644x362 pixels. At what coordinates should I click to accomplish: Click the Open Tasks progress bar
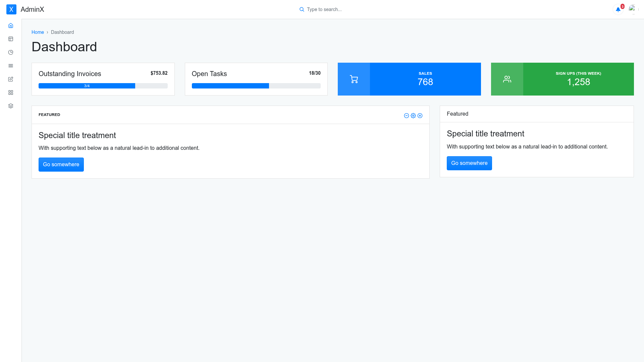256,86
